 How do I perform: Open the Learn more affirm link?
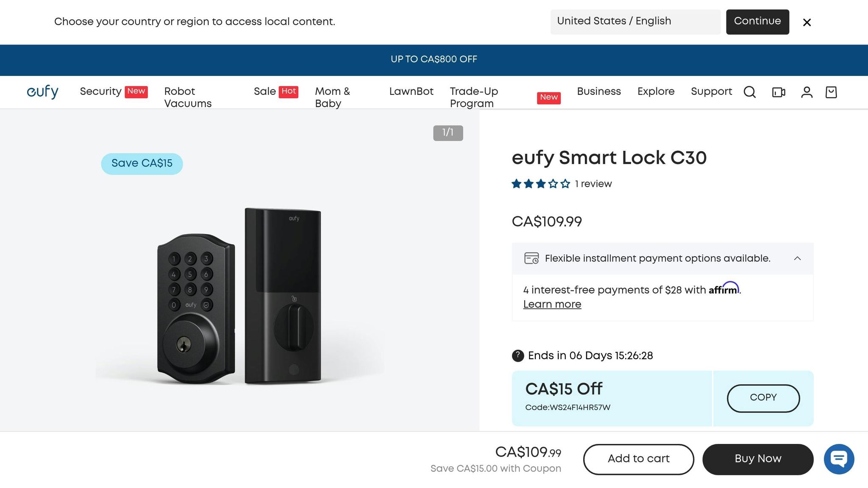(552, 304)
